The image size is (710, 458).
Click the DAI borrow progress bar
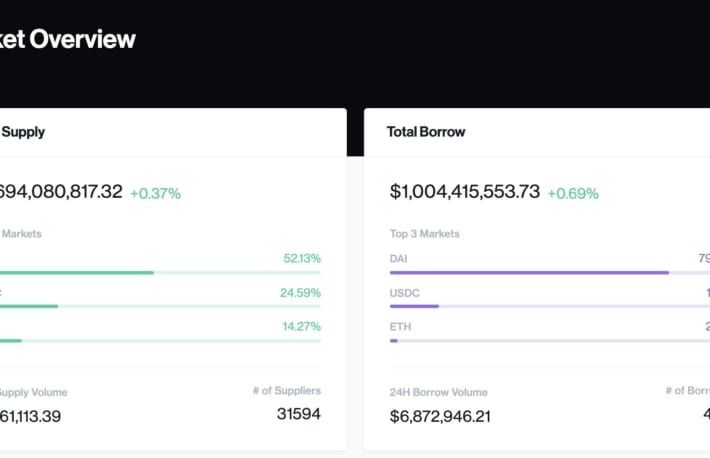tap(550, 273)
